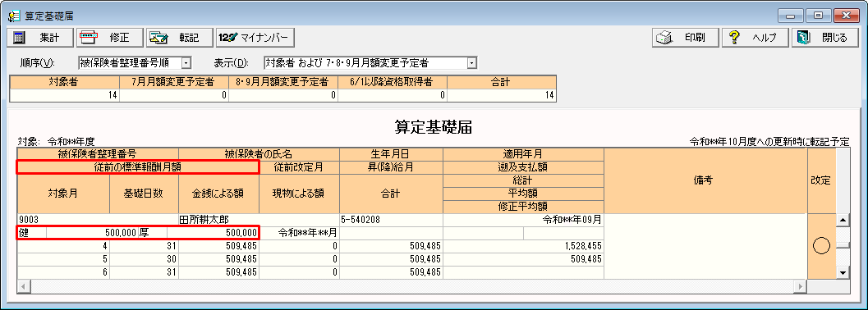Click the 転記 transfer icon

(158, 38)
